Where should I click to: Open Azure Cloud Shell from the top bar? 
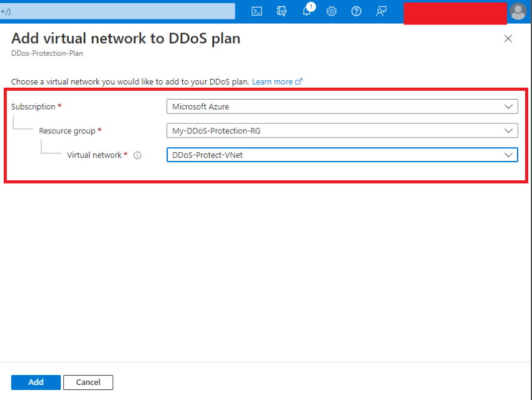(x=257, y=11)
